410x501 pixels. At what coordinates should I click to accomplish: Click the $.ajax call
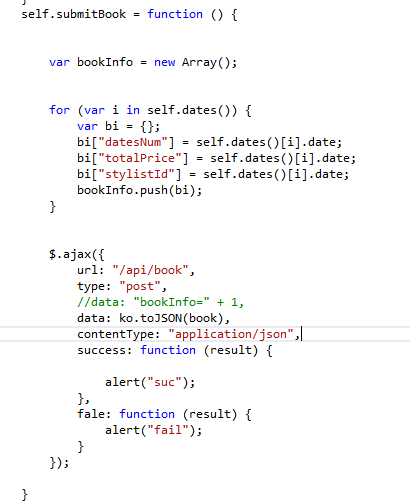[77, 254]
